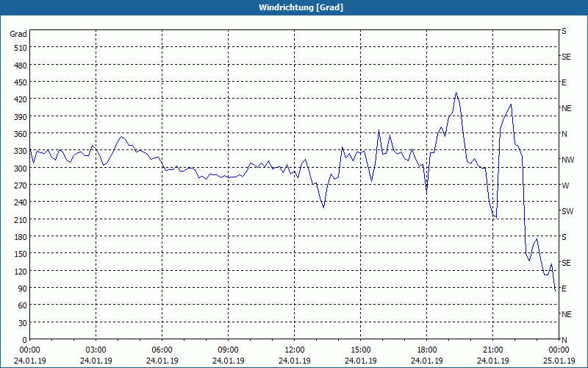Pick the 390 value on the y-axis

21,117
